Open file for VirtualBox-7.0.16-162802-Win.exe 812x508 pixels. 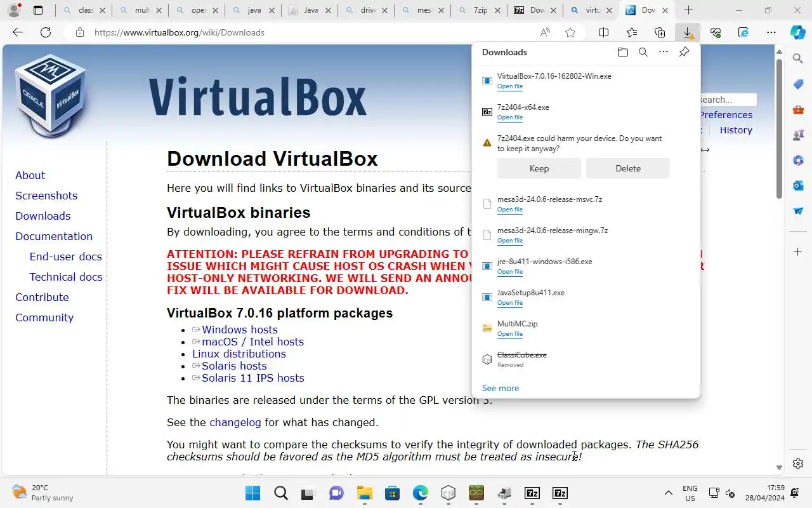pos(510,86)
